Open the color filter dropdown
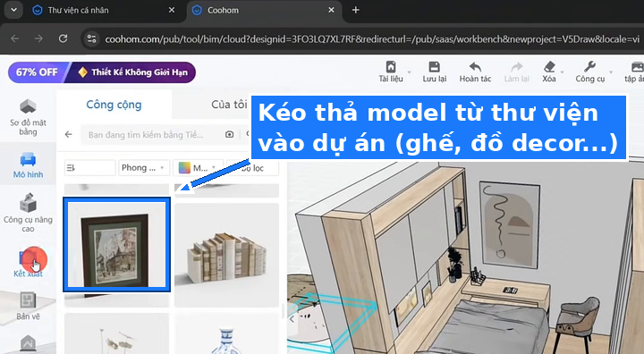Image resolution: width=644 pixels, height=354 pixels. coord(199,167)
